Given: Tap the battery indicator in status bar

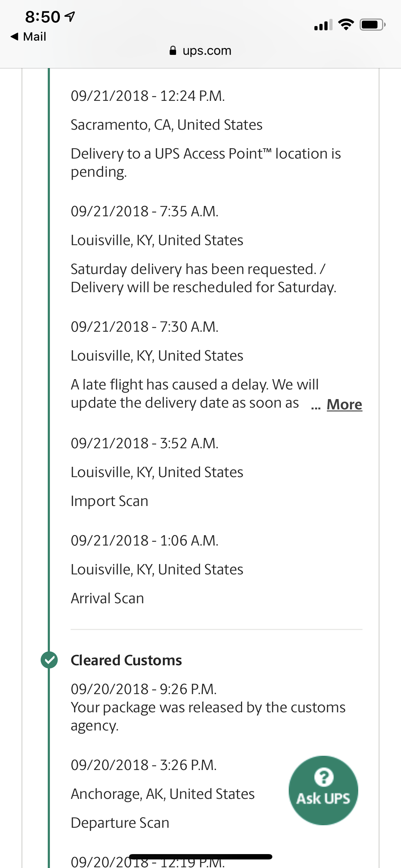Looking at the screenshot, I should tap(372, 25).
